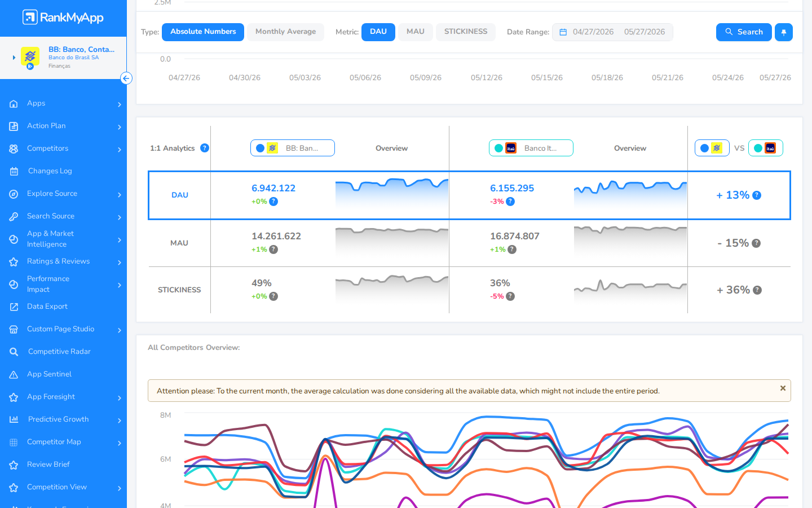Click the Performance Impact chart icon
Viewport: 812px width, 508px height.
point(14,284)
